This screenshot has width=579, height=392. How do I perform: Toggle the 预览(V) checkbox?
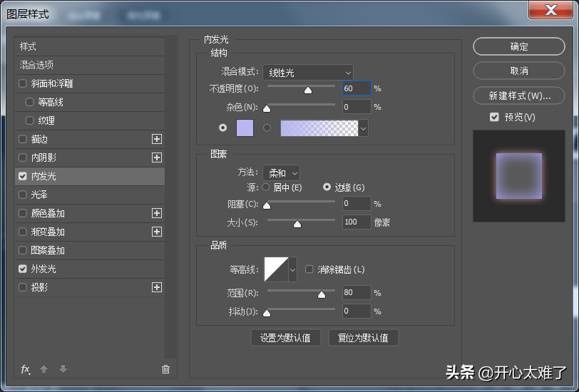[494, 117]
